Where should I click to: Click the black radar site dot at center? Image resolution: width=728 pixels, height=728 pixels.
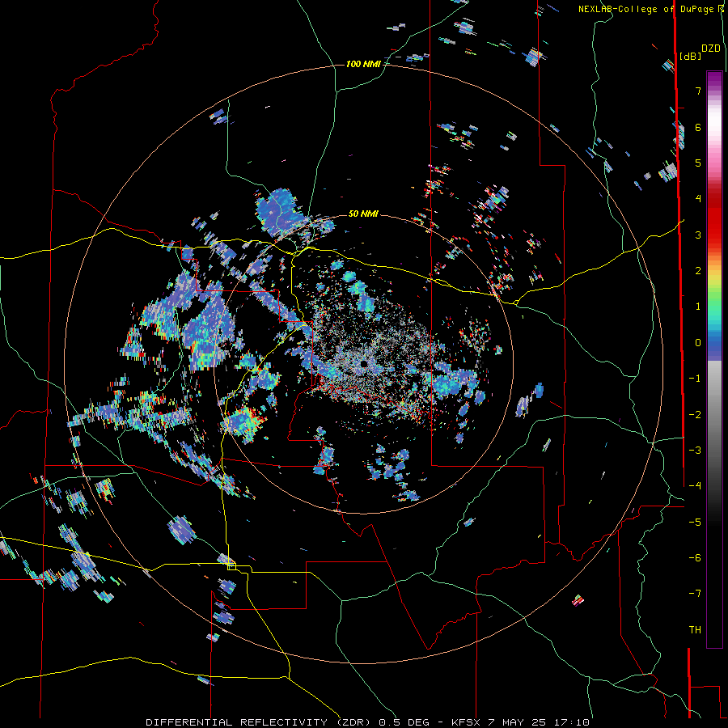[363, 363]
